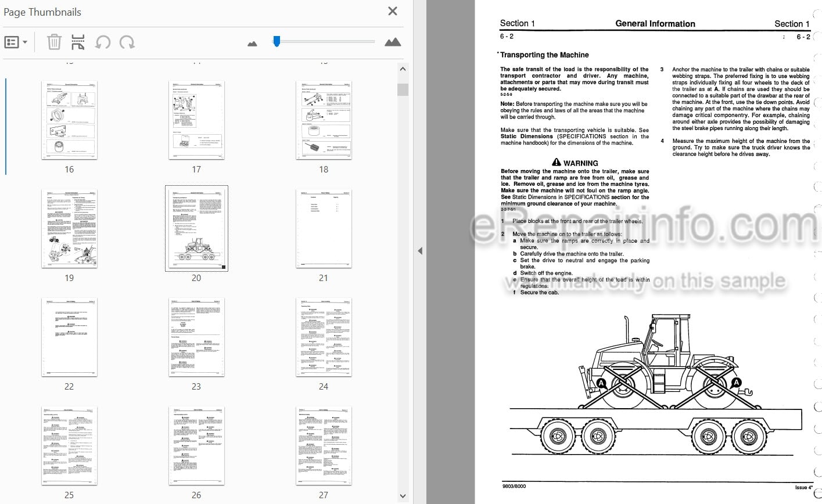Click the thumbnail panel scrollbar thumb
Image resolution: width=822 pixels, height=504 pixels.
(403, 89)
